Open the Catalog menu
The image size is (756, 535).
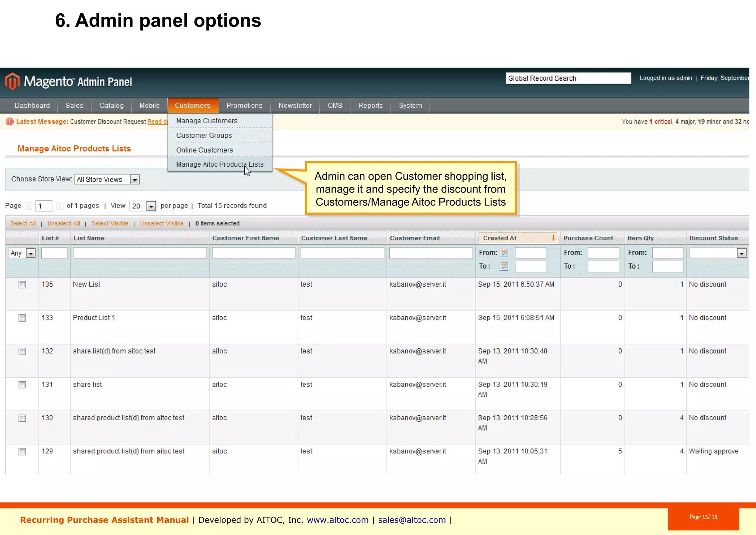pos(111,105)
